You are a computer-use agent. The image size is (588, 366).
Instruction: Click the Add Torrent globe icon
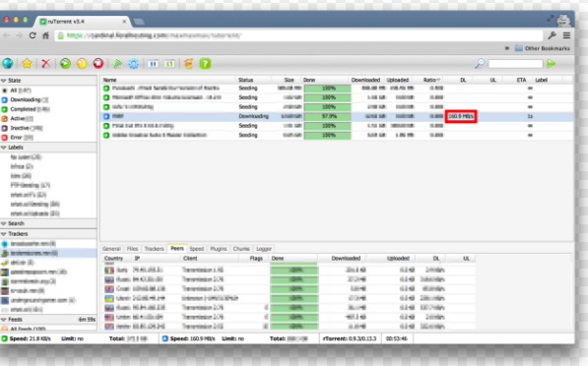[x=8, y=63]
